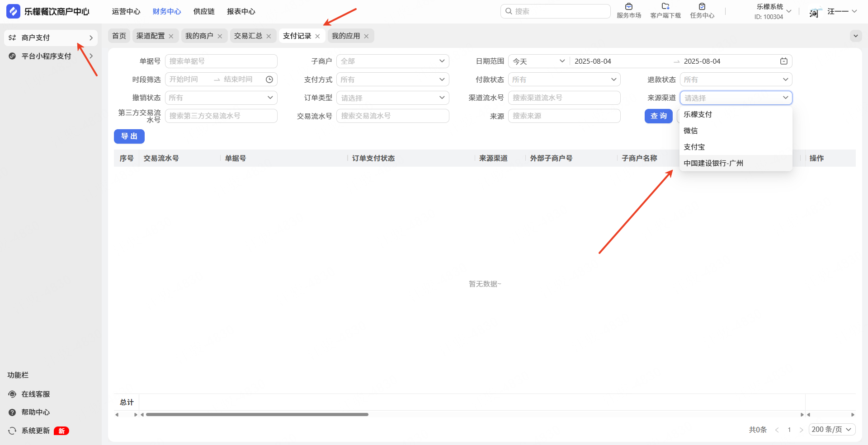Switch to the 渠道配置 tab
868x445 pixels.
151,36
